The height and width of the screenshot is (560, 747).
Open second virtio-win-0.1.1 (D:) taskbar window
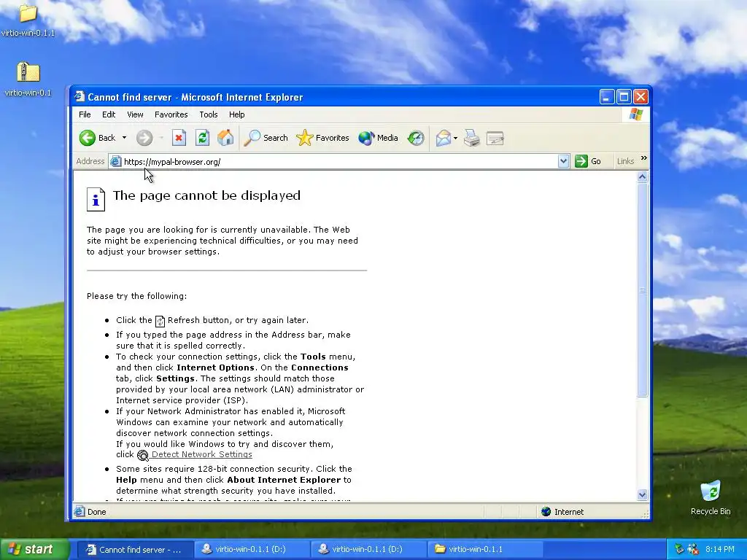368,550
